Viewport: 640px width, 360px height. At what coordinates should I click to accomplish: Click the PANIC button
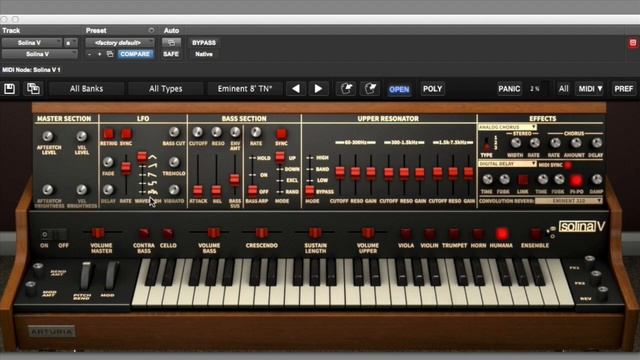[509, 89]
